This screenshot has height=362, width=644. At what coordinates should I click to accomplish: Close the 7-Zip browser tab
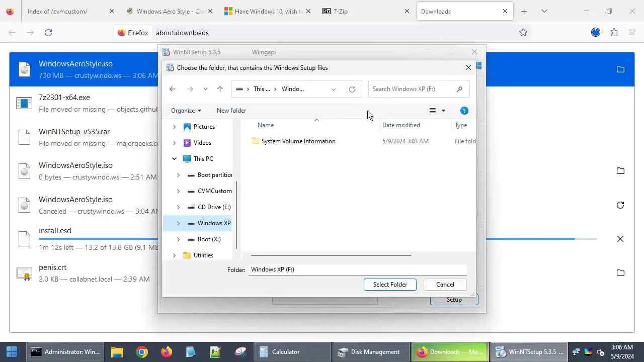tap(407, 11)
